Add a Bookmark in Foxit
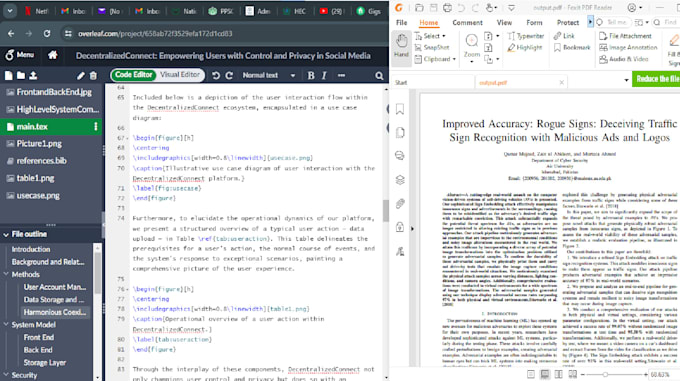The image size is (680, 381). pyautogui.click(x=572, y=47)
